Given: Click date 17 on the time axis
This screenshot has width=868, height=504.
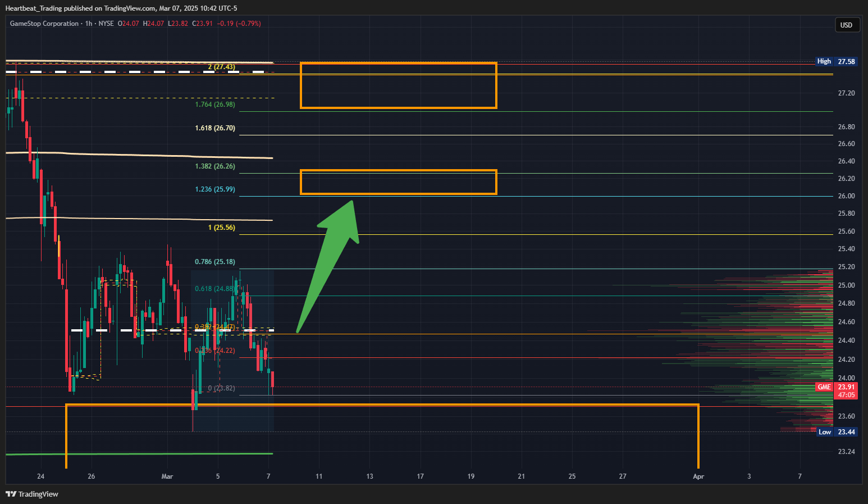Looking at the screenshot, I should coord(421,476).
